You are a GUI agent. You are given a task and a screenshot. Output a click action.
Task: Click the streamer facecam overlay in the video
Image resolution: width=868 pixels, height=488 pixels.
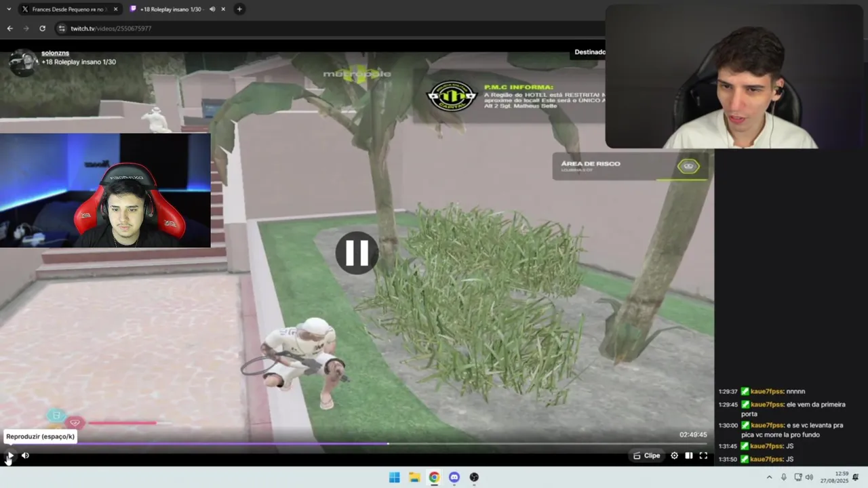pyautogui.click(x=105, y=190)
